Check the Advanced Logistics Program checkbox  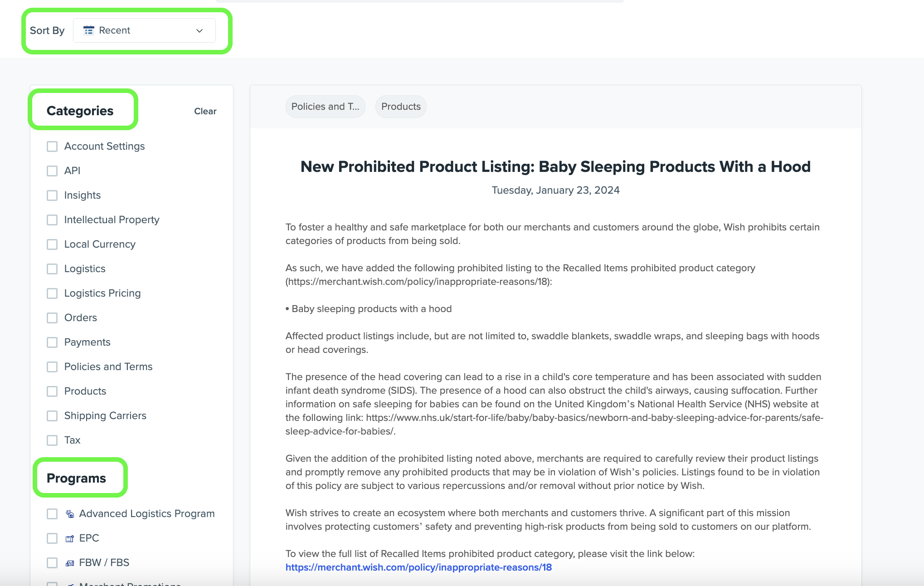(x=52, y=514)
